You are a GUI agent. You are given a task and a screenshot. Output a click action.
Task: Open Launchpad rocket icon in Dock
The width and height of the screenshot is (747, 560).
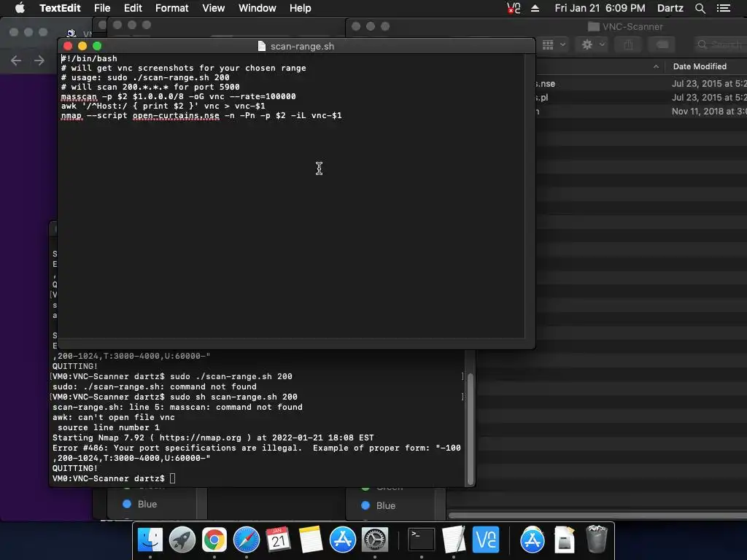(x=182, y=540)
